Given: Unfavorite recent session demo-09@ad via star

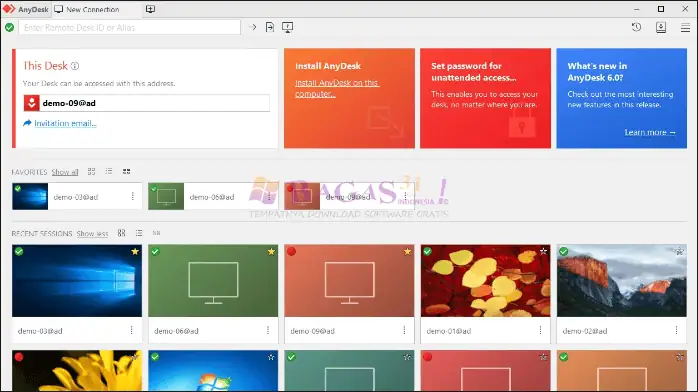Looking at the screenshot, I should tap(407, 252).
